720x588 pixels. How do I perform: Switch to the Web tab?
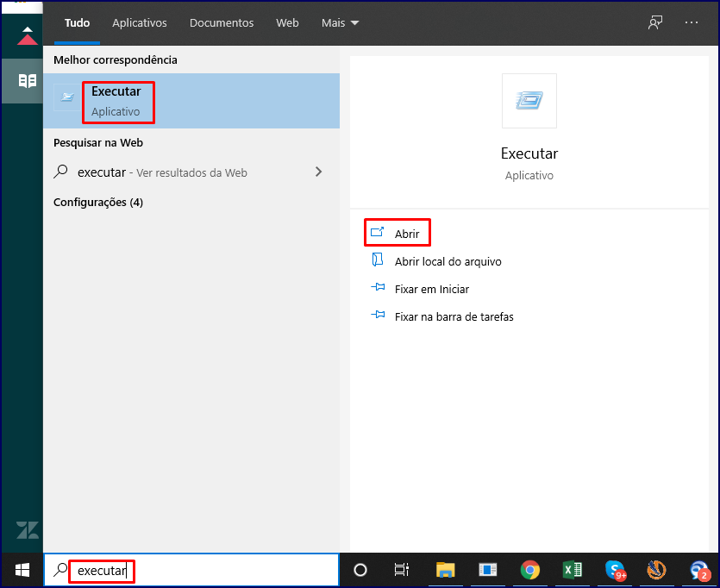(287, 23)
